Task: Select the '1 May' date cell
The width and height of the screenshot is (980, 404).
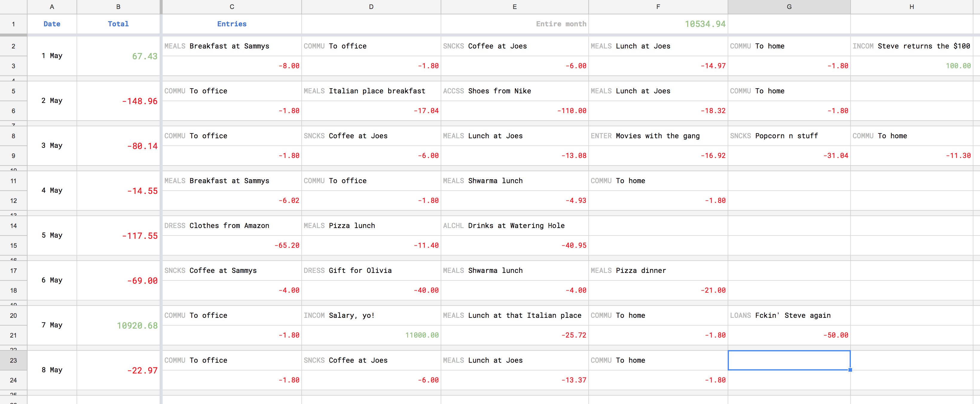Action: (52, 56)
